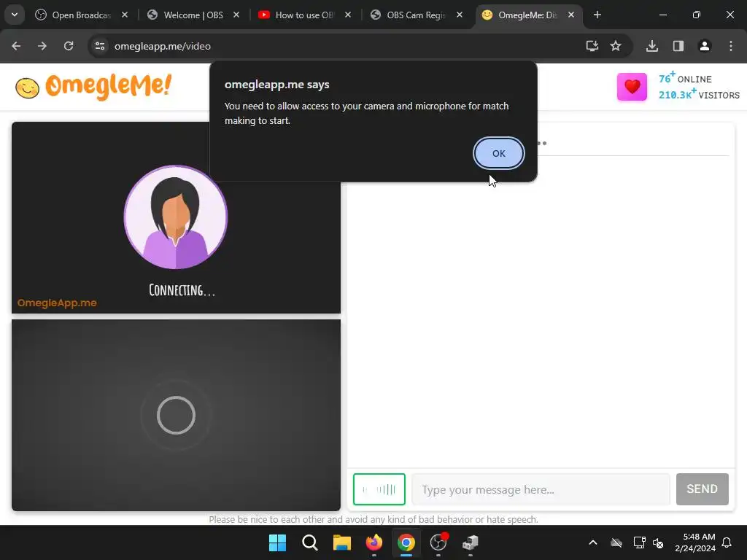View site information for omegleapp.me
This screenshot has height=560, width=747.
pyautogui.click(x=99, y=46)
